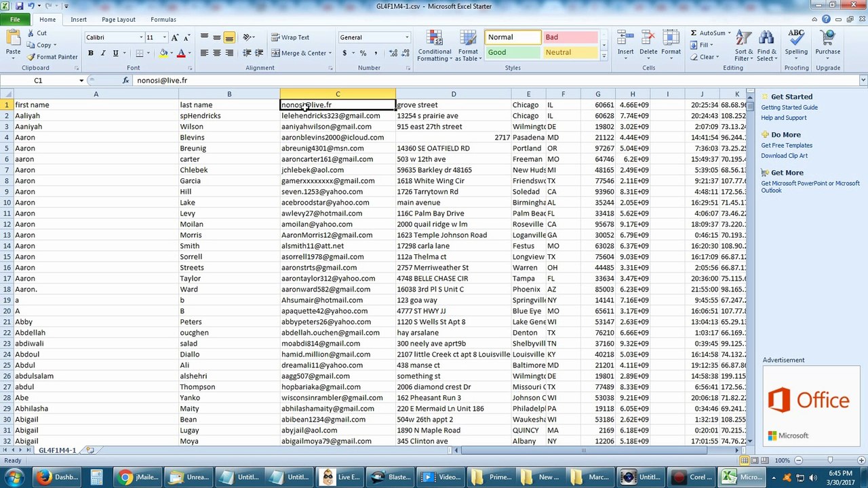Click Get Free Templates link
Viewport: 868px width, 488px height.
[x=787, y=146]
